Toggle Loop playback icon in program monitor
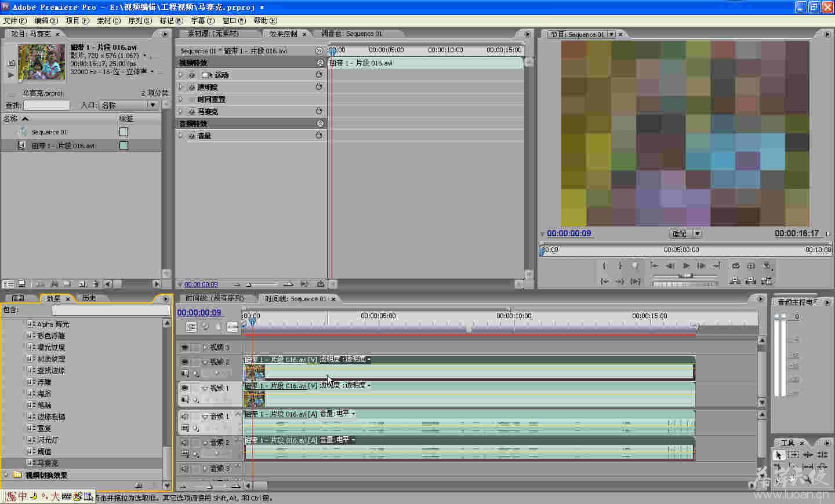The height and width of the screenshot is (504, 835). click(735, 266)
